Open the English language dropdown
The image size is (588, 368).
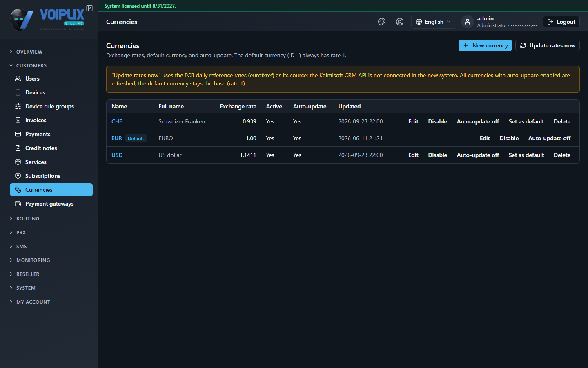[433, 22]
